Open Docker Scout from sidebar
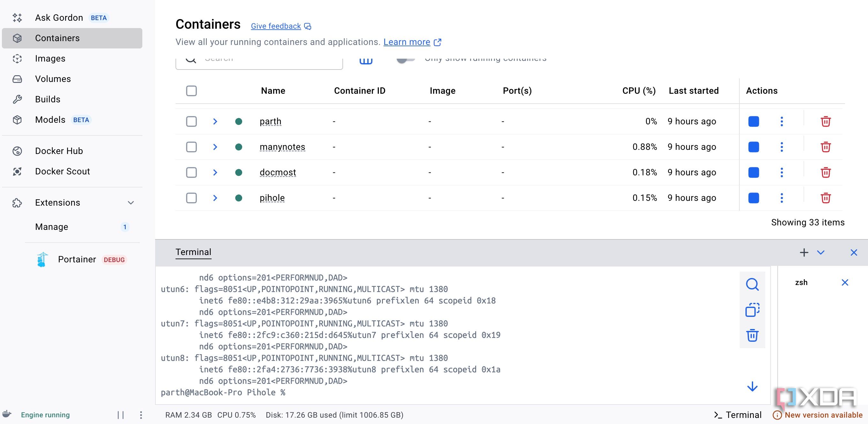Viewport: 868px width, 424px height. 72,171
